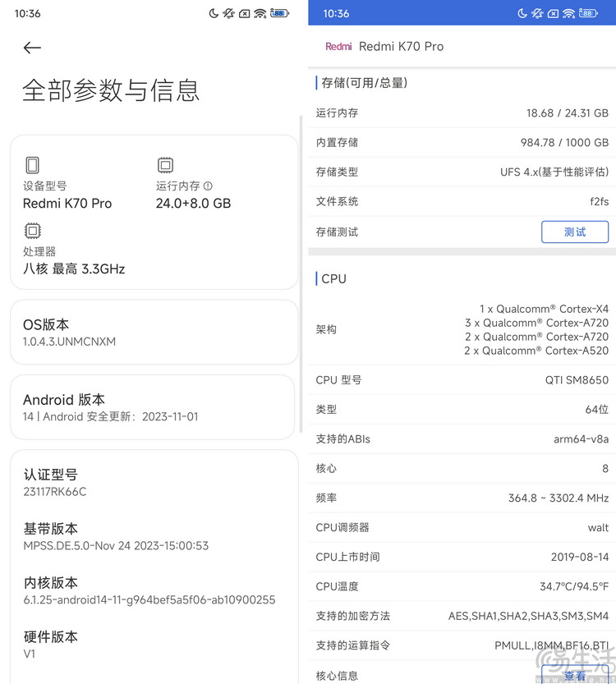The image size is (616, 684).
Task: Tap the 文件系统 row showing f2fs
Action: [462, 201]
